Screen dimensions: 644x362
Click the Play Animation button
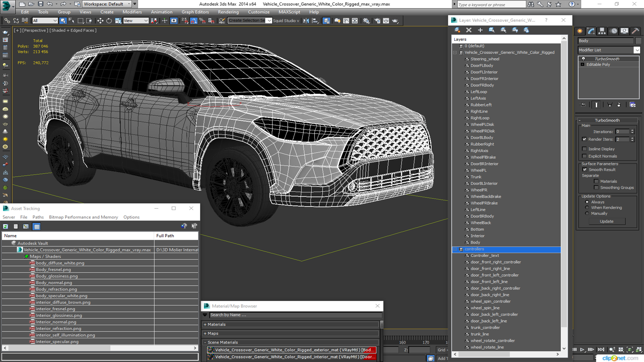[x=582, y=350]
